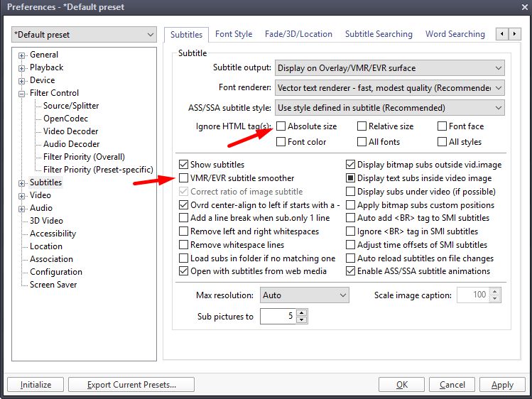Click the Sub pictures to input field
The height and width of the screenshot is (399, 532).
pyautogui.click(x=278, y=316)
